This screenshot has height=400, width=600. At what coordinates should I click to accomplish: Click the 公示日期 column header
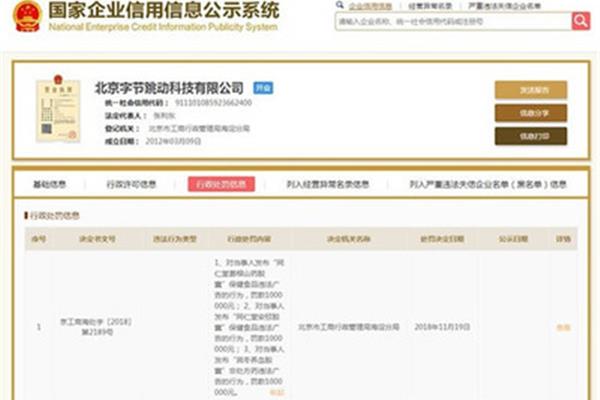(x=513, y=239)
